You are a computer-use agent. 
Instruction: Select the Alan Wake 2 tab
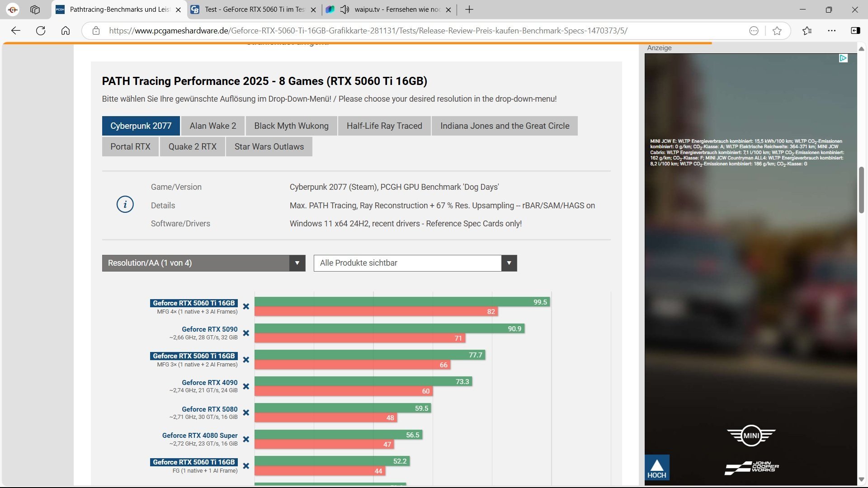(212, 126)
